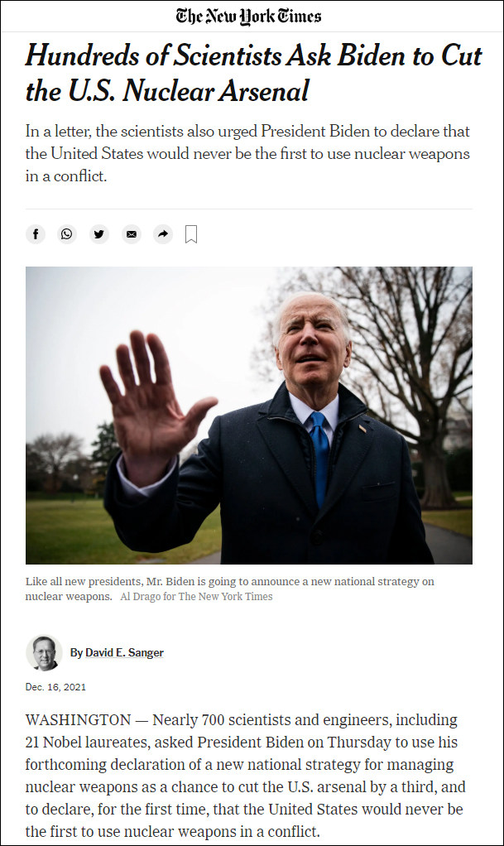Save the article with the bookmark icon
The height and width of the screenshot is (846, 504).
coord(191,234)
